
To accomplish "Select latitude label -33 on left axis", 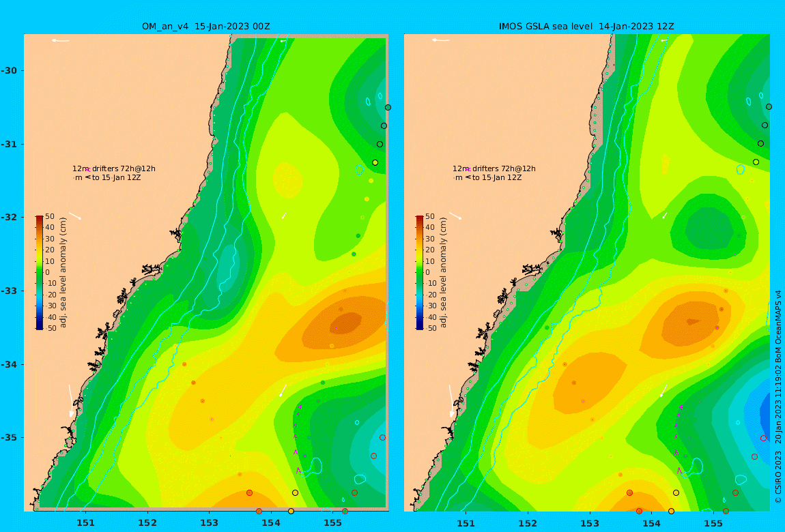I will [x=9, y=291].
